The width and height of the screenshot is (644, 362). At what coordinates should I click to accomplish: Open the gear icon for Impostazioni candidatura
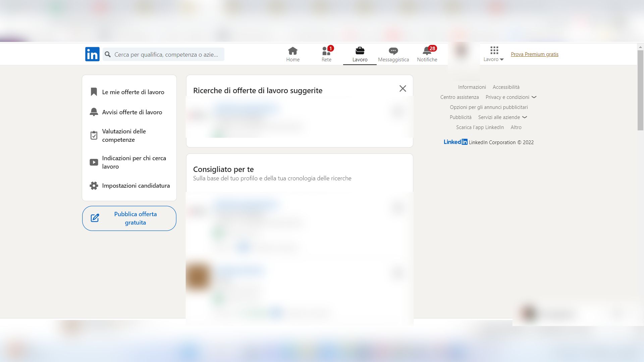[94, 185]
